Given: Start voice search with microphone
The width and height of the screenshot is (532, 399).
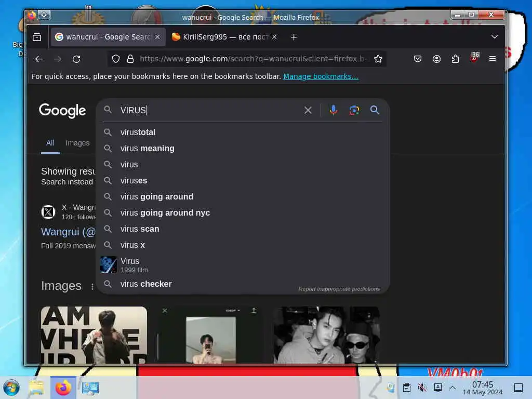Looking at the screenshot, I should coord(334,110).
